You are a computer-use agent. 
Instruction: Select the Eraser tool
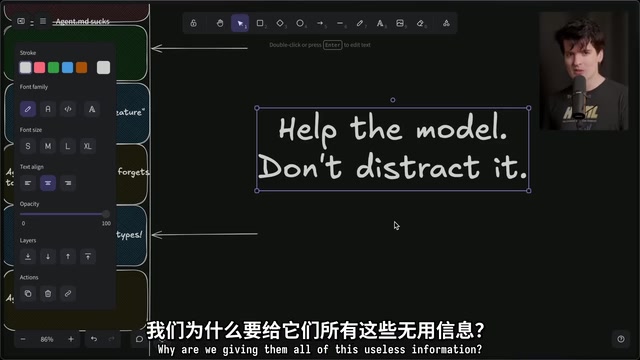click(x=420, y=23)
